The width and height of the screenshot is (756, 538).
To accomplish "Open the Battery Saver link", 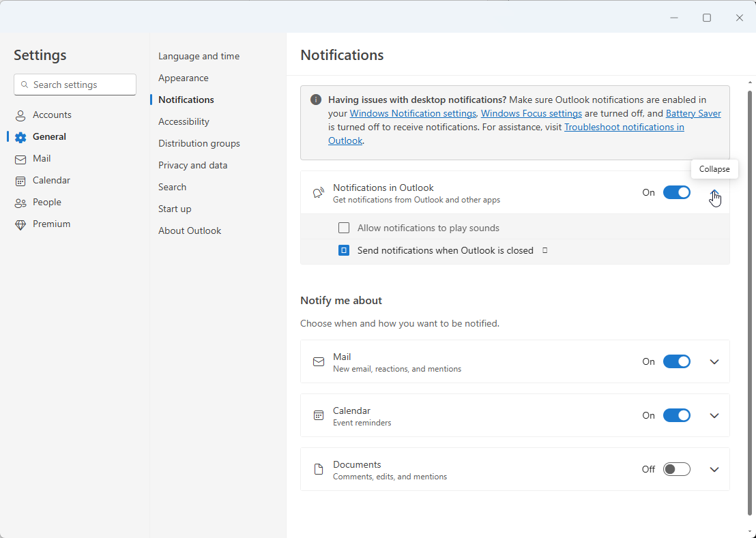I will tap(693, 113).
